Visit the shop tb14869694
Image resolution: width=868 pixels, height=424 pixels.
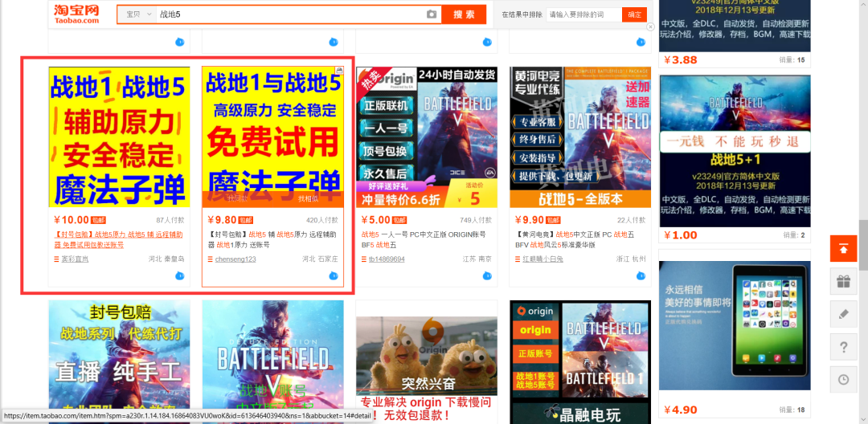pyautogui.click(x=387, y=259)
